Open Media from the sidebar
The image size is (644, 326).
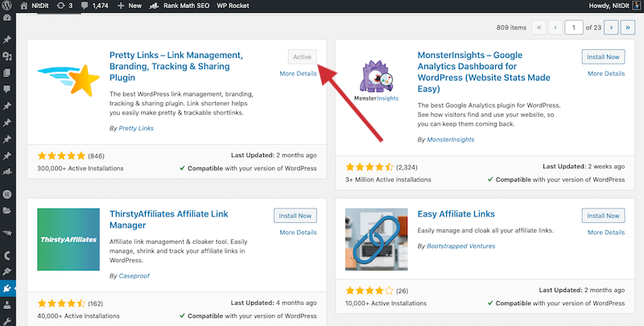pos(7,56)
